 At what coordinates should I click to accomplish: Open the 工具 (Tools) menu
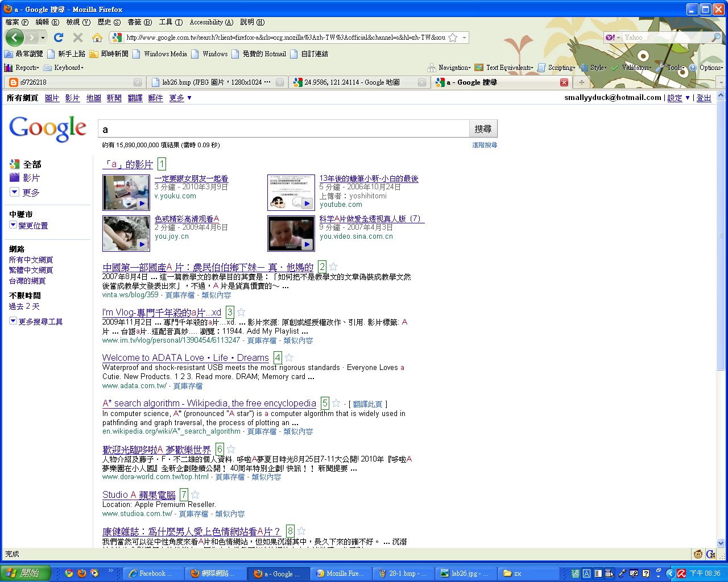(171, 22)
